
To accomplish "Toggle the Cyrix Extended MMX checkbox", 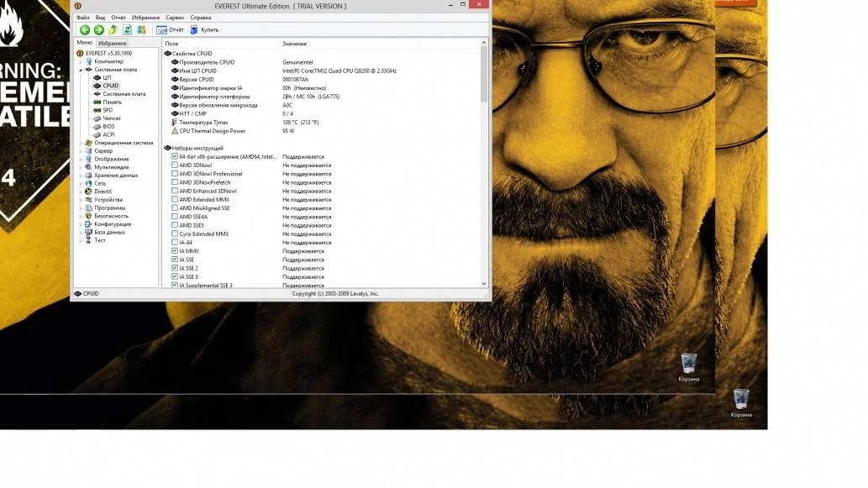I will [x=175, y=234].
